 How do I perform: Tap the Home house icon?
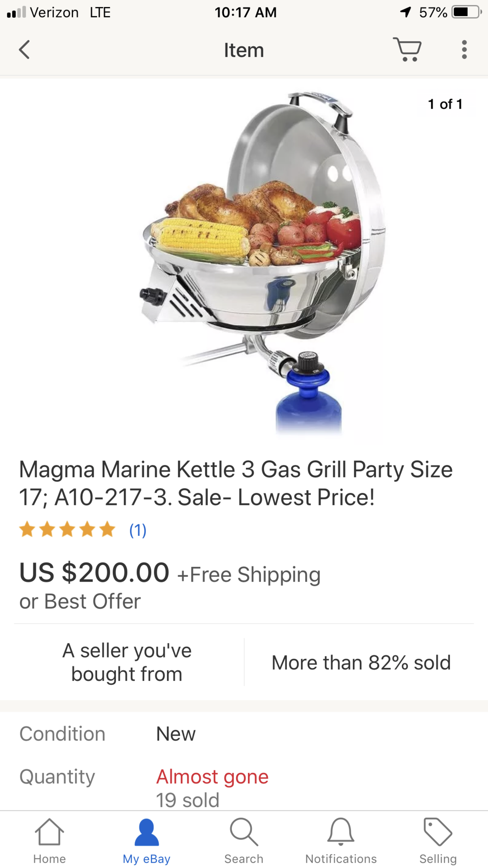49,832
